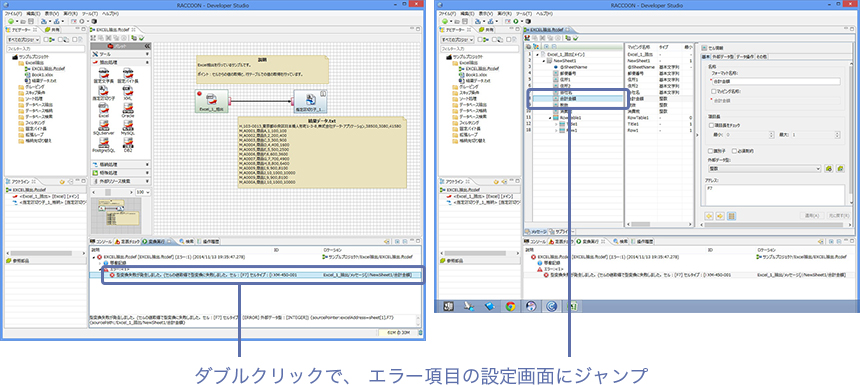860x385 pixels.
Task: Select SQLServer extraction icon in left window palette
Action: click(104, 127)
